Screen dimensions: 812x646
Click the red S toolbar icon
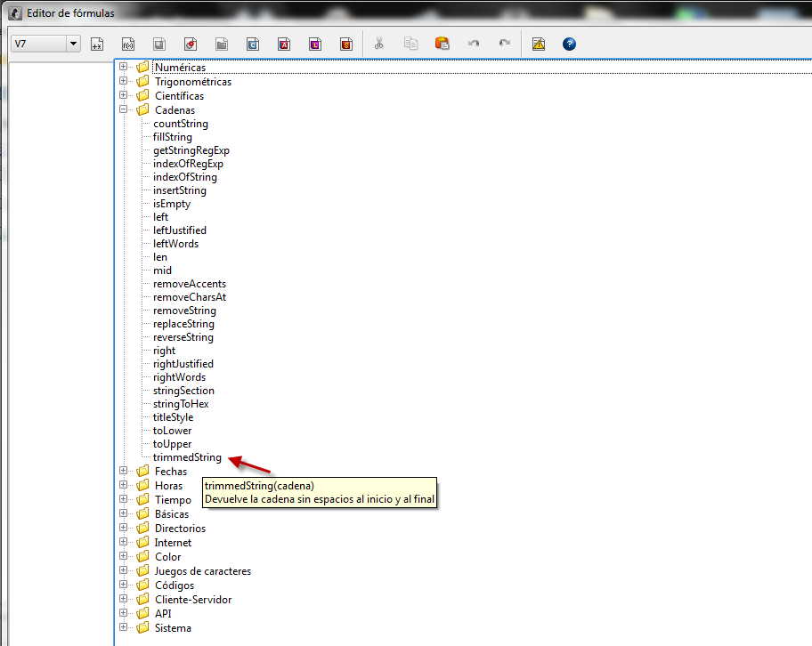point(346,44)
